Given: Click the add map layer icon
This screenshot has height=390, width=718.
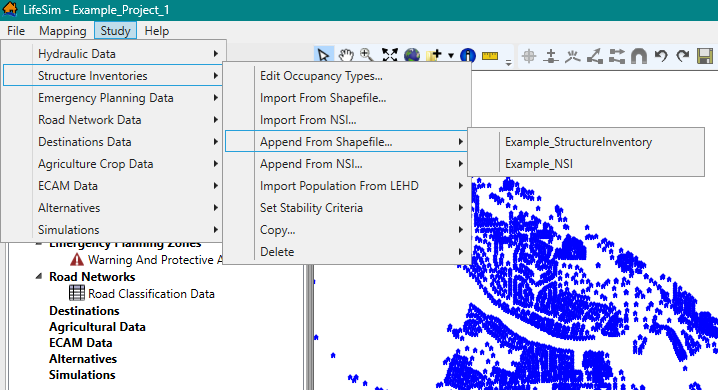Looking at the screenshot, I should point(434,56).
